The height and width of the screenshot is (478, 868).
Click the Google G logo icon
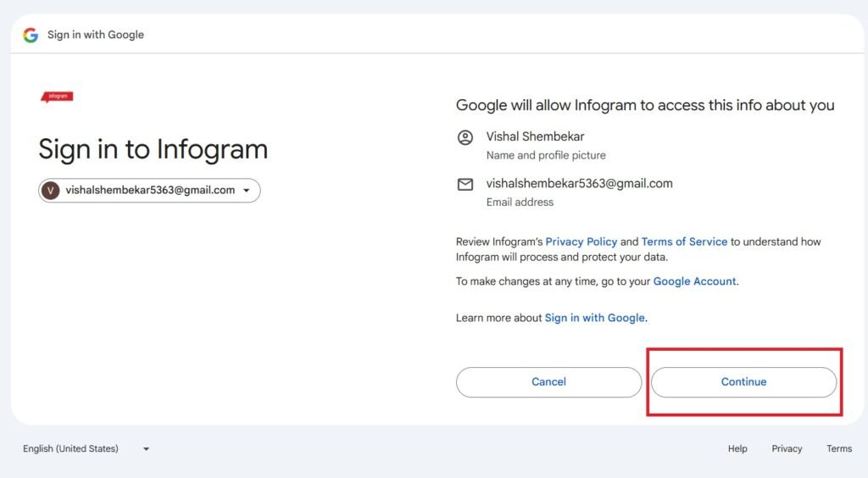pyautogui.click(x=31, y=35)
